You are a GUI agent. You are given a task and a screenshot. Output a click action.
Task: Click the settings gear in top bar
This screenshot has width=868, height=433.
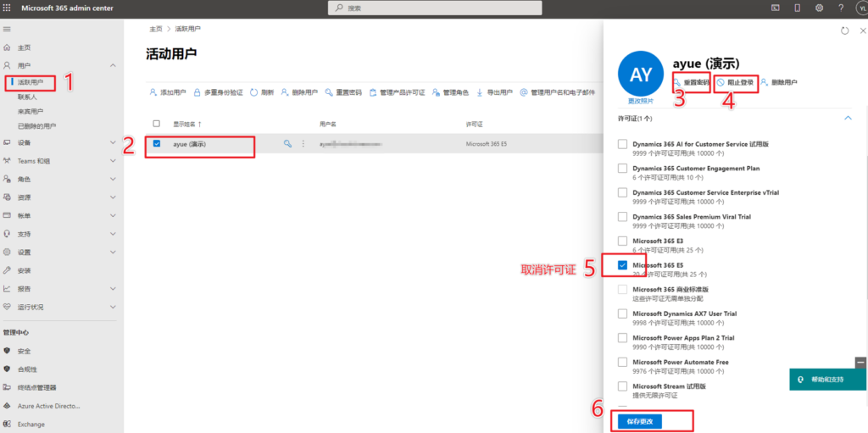[819, 8]
